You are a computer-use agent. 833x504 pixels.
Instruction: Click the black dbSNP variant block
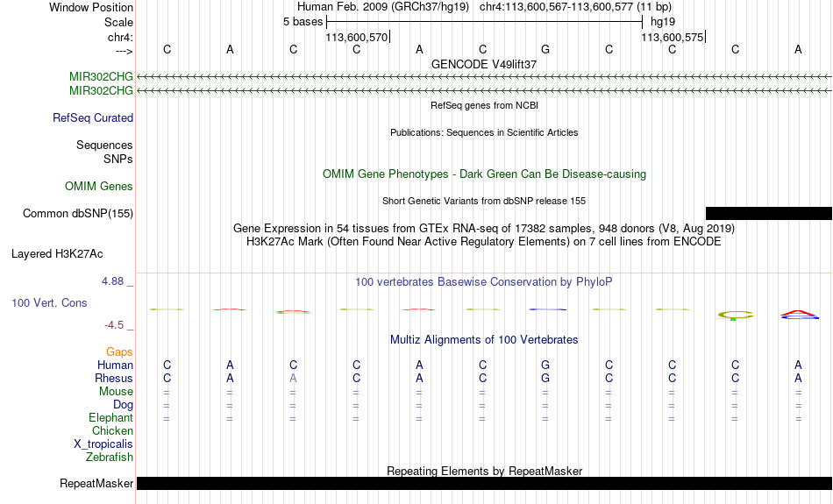[x=769, y=214]
